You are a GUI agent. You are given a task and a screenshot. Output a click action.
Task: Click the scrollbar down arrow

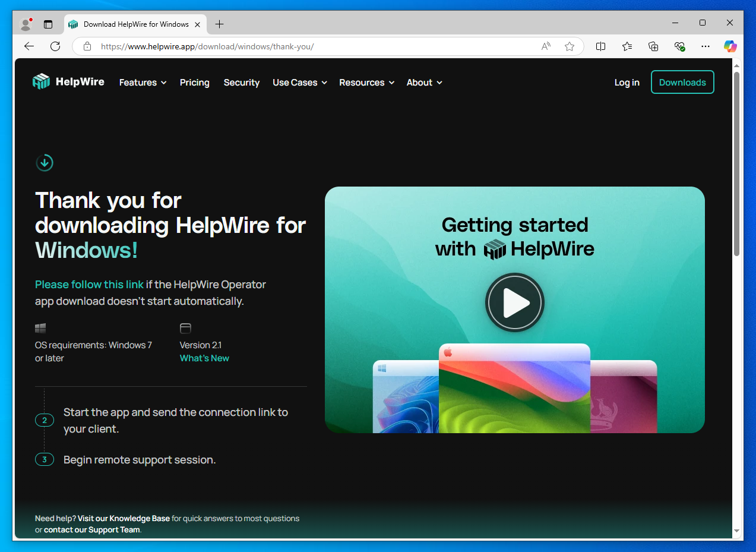click(x=737, y=531)
